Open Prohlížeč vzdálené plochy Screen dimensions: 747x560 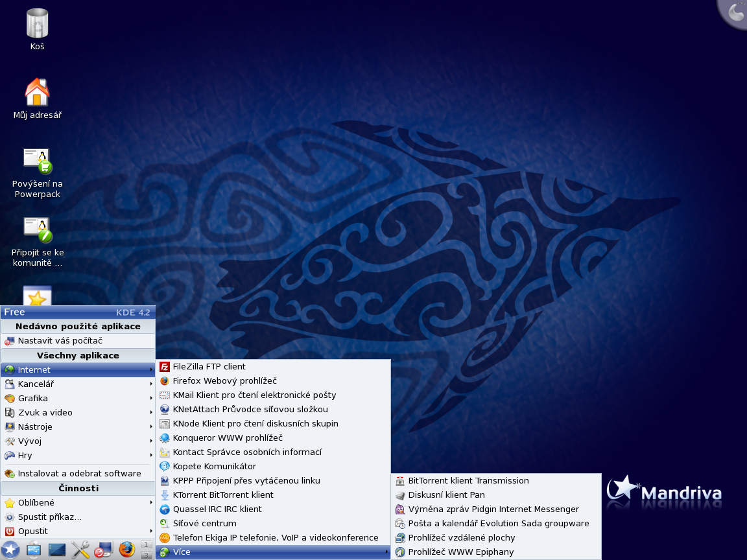pyautogui.click(x=496, y=538)
